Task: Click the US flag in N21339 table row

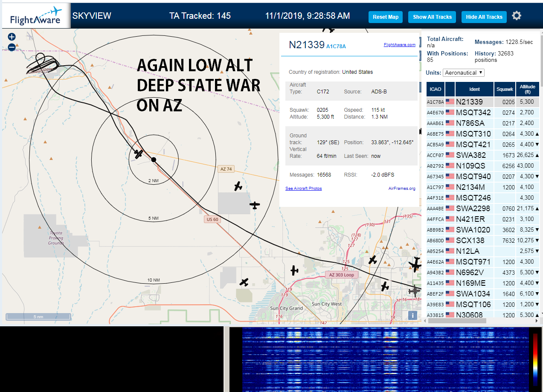Action: [x=450, y=102]
